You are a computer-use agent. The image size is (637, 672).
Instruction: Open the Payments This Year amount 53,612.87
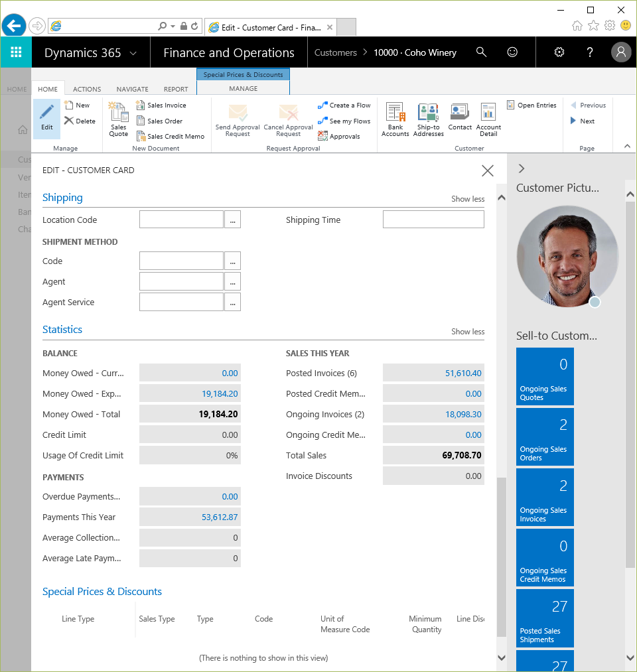click(220, 517)
